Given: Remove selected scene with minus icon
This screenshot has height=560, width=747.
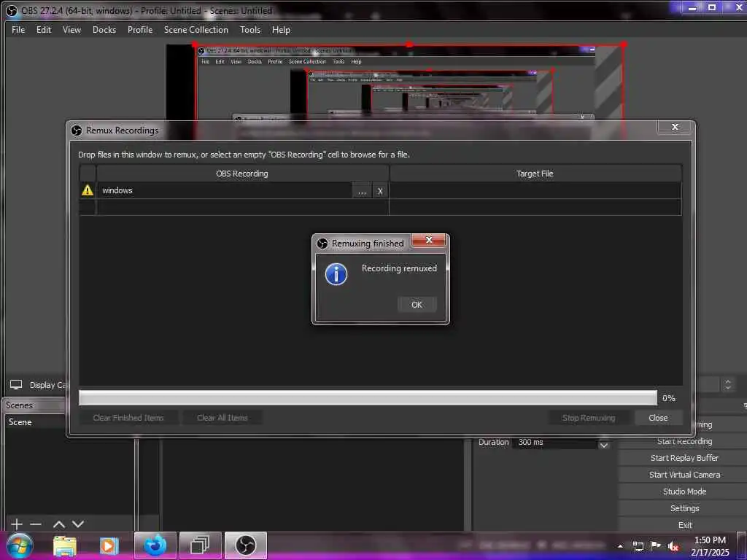Looking at the screenshot, I should [36, 524].
